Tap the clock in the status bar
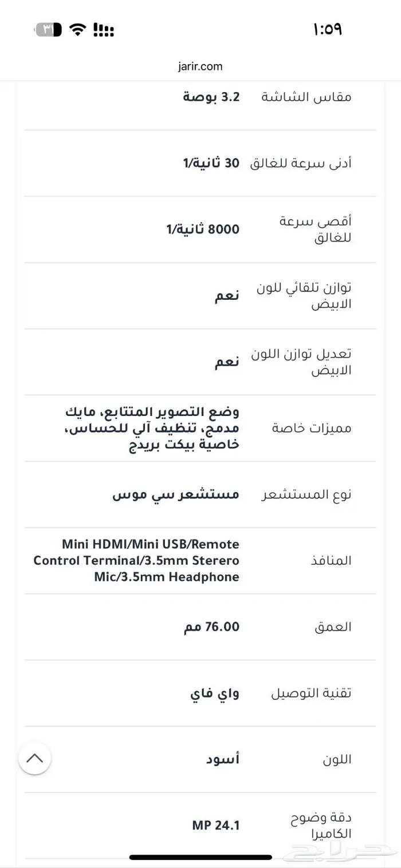The image size is (401, 868). [327, 29]
